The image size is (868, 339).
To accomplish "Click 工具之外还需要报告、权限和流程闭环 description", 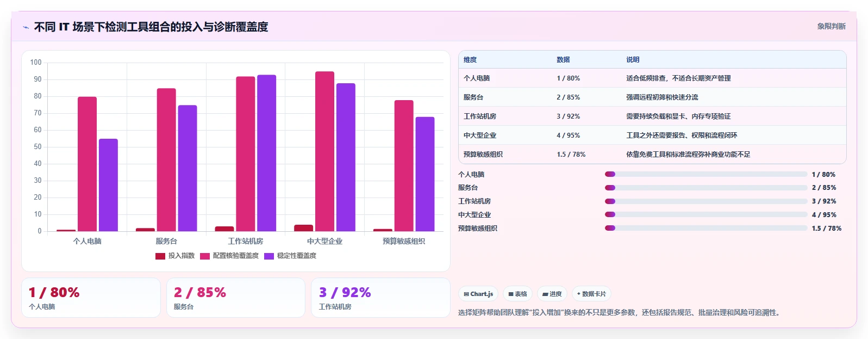I will pos(682,135).
